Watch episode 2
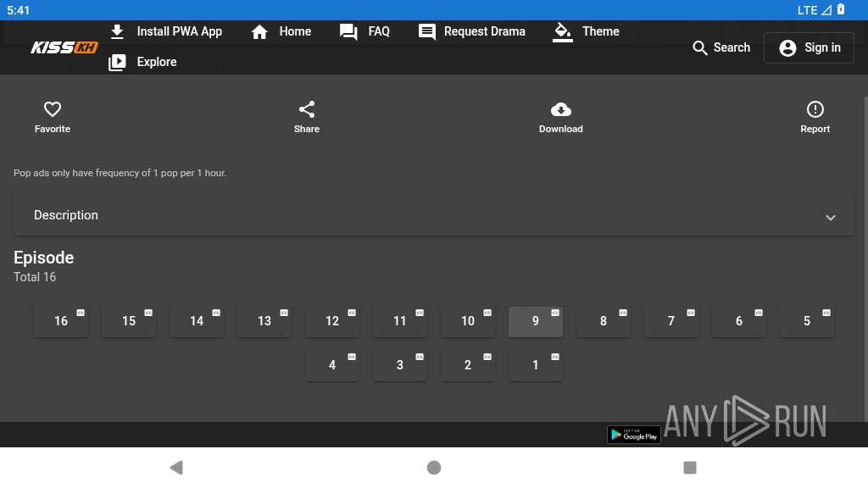Screen dimensions: 868x488 tap(468, 365)
